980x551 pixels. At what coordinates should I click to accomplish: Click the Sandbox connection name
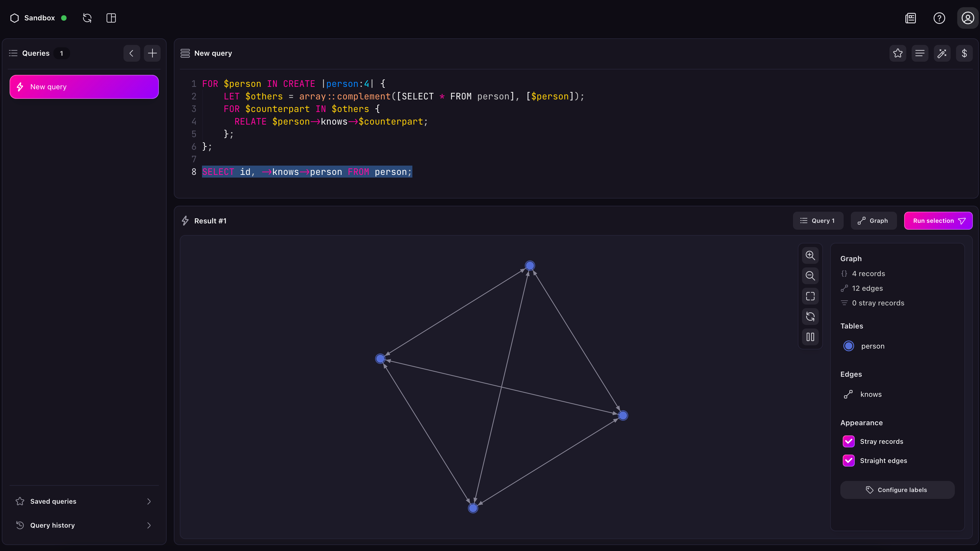[x=40, y=18]
